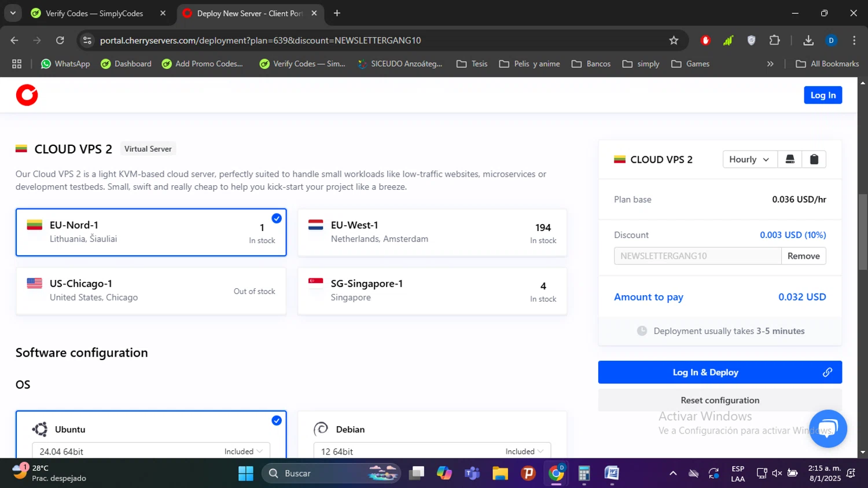Open a new browser tab

[x=337, y=13]
